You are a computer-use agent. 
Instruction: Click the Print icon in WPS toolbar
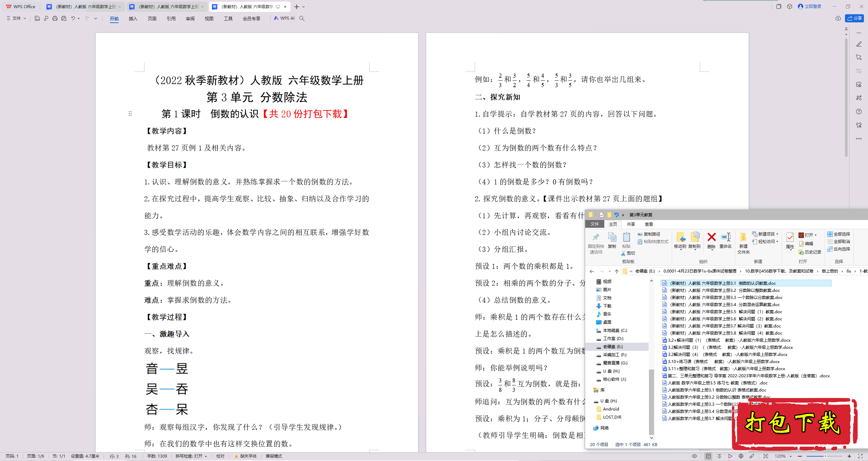coord(55,18)
